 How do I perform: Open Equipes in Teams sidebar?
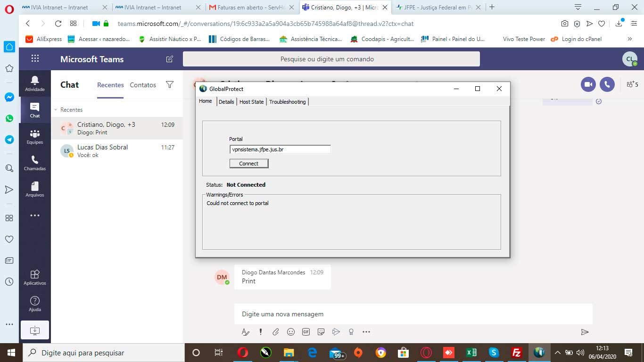(x=35, y=136)
